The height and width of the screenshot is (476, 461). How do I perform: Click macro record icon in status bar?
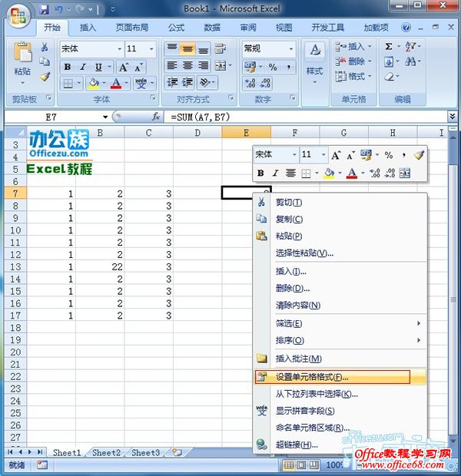(x=42, y=464)
